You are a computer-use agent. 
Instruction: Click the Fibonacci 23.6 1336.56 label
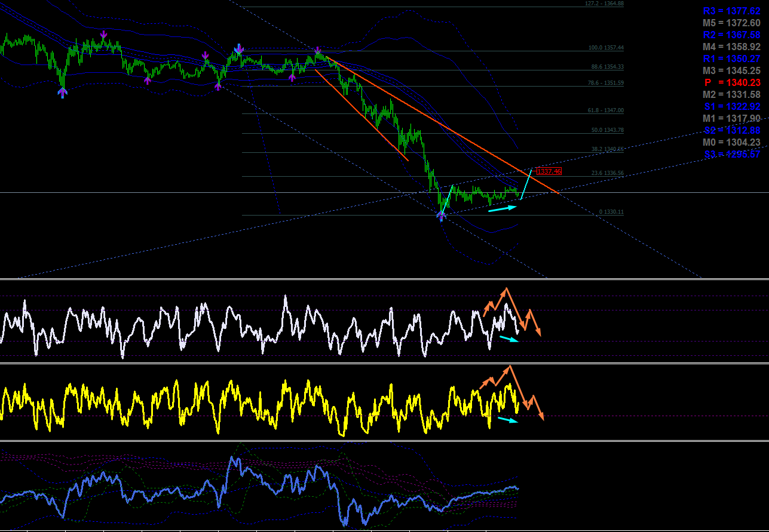click(607, 173)
